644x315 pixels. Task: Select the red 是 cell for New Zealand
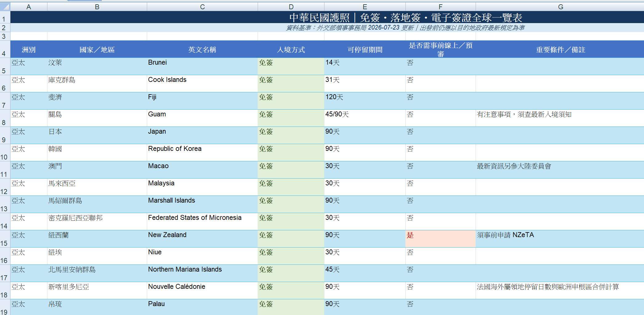[441, 239]
